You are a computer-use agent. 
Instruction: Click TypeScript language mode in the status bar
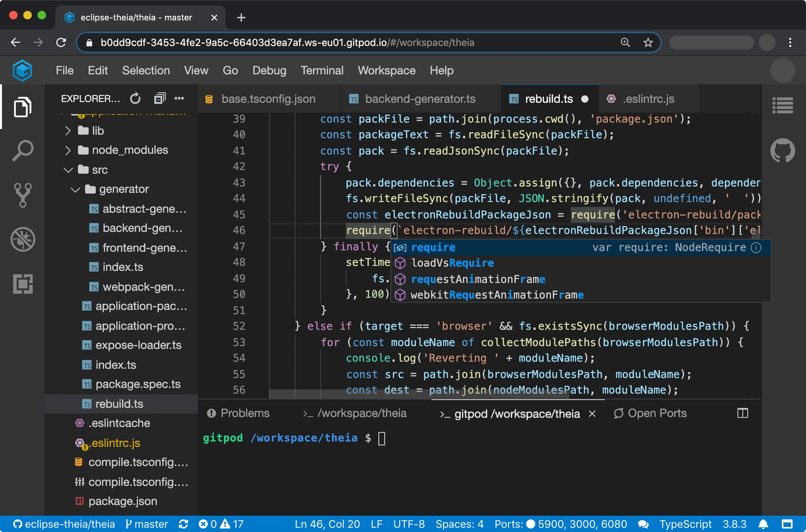point(685,524)
